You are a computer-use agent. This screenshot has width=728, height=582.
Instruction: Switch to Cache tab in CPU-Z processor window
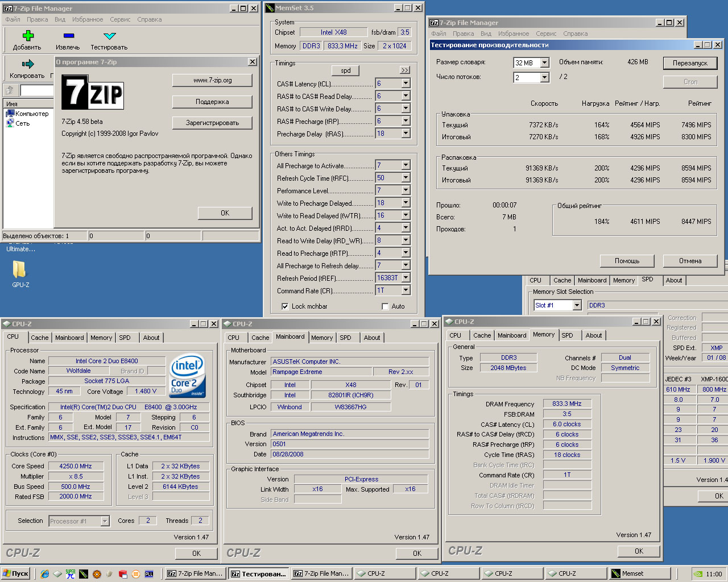[40, 338]
